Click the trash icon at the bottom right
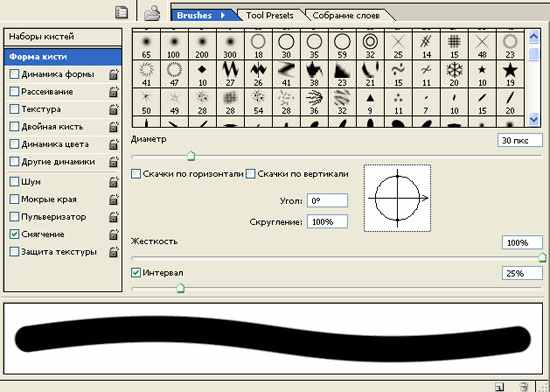Image resolution: width=550 pixels, height=392 pixels. pos(524,387)
